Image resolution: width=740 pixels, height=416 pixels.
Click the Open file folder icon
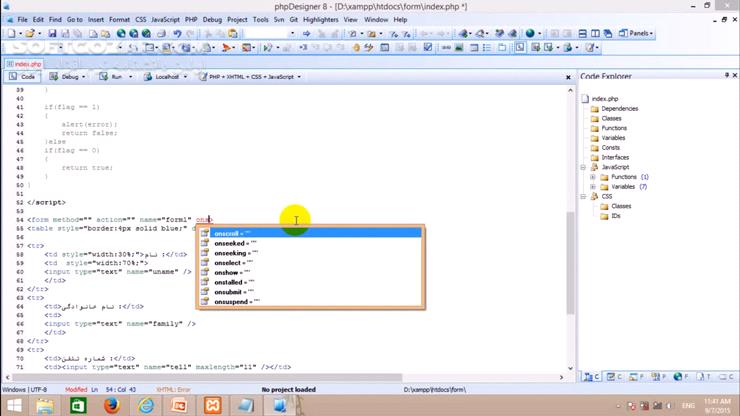[30, 34]
